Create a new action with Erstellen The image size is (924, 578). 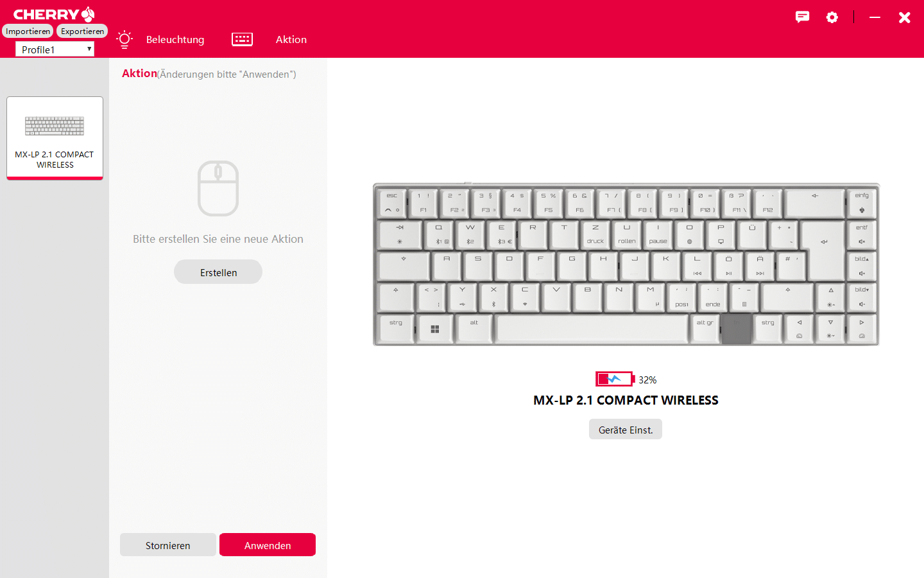coord(218,272)
